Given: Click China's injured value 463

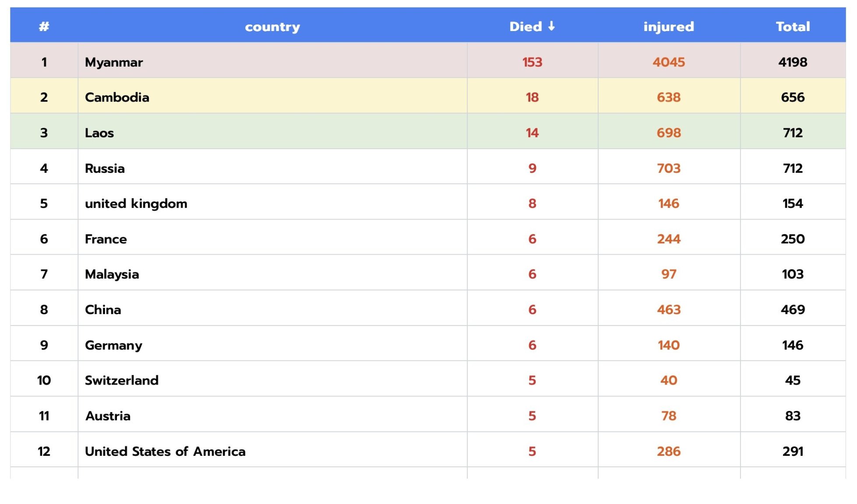Looking at the screenshot, I should coord(669,309).
